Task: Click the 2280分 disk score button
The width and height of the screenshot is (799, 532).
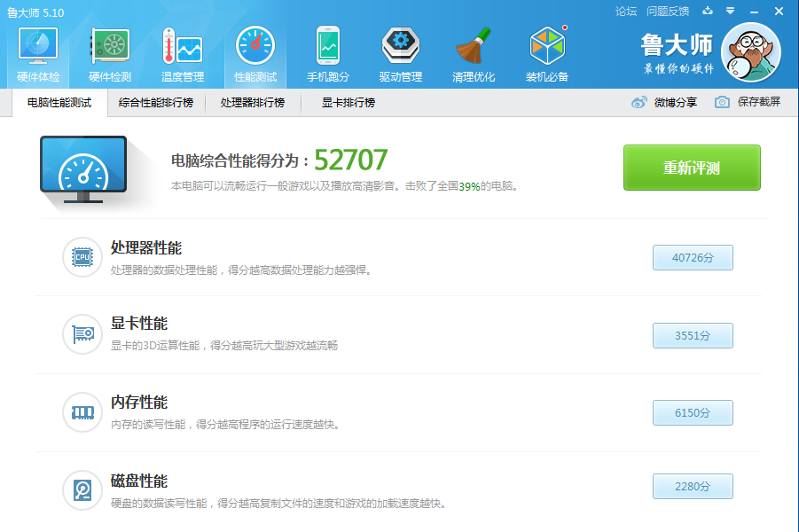Action: tap(693, 486)
